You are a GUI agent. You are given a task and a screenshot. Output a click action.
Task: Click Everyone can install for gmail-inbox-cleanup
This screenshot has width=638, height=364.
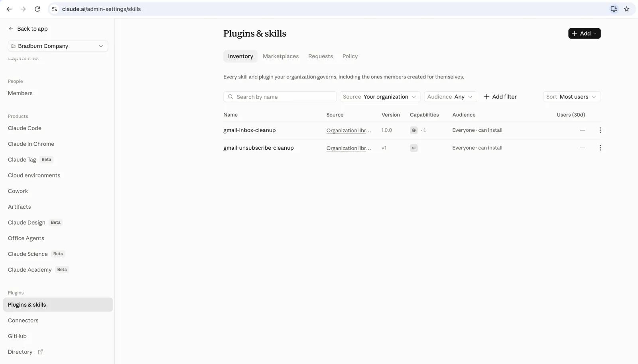click(477, 130)
